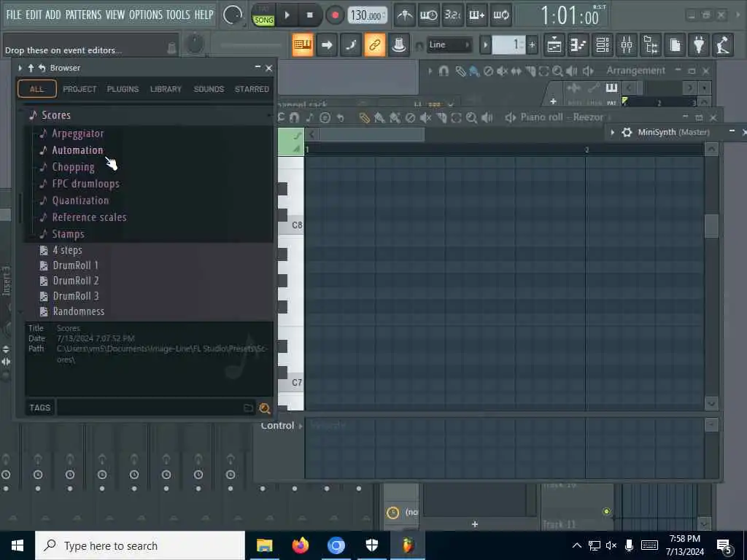Toggle the 3-2-1 countdown before recording

tap(452, 15)
